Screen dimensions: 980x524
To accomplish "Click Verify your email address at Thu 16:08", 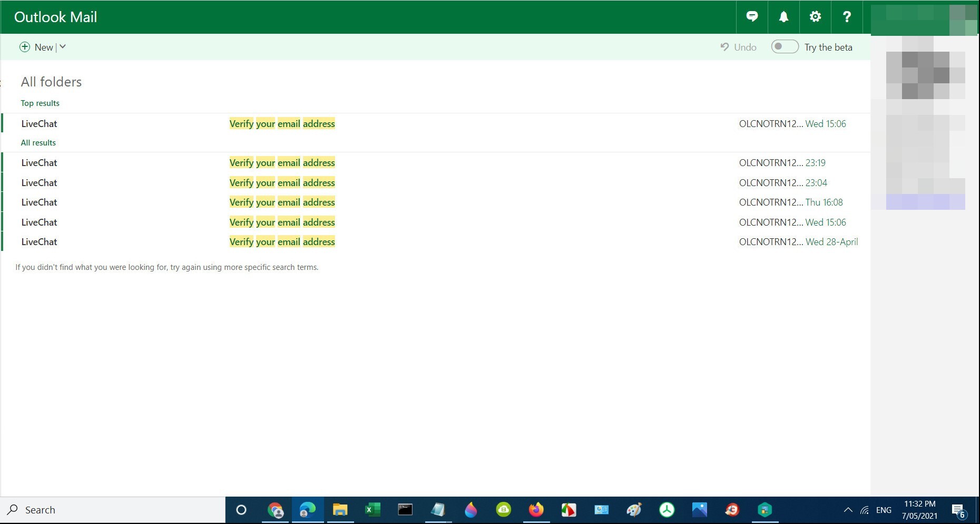I will 282,202.
